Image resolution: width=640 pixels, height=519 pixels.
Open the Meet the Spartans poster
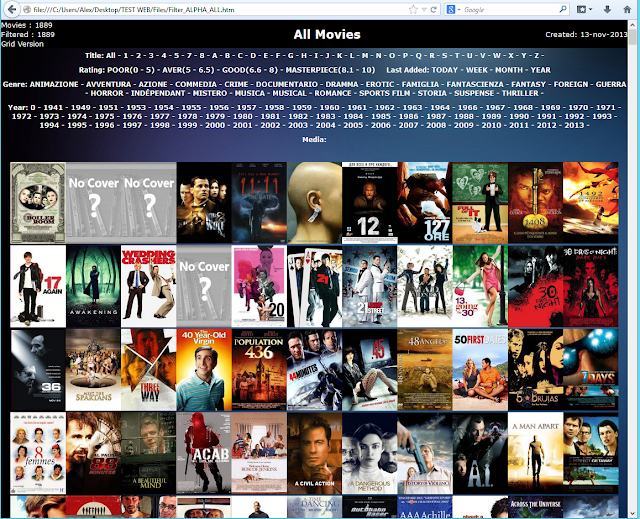[x=93, y=370]
